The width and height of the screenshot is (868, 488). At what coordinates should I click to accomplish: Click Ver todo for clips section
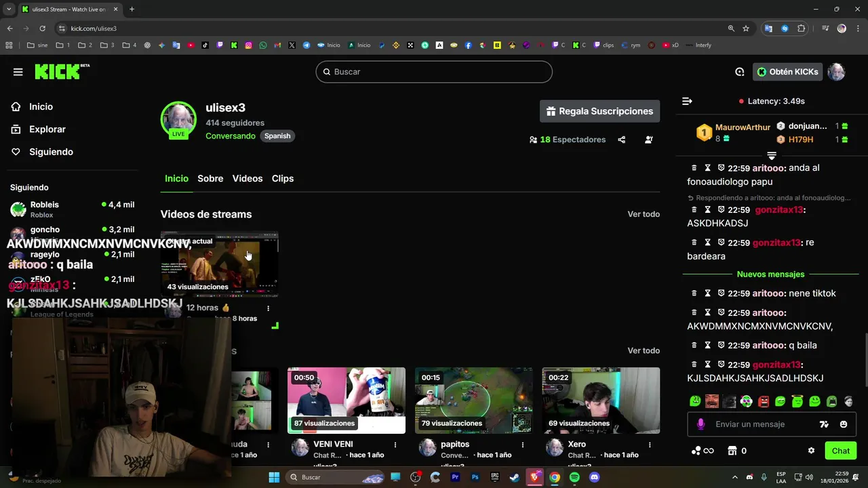tap(644, 350)
